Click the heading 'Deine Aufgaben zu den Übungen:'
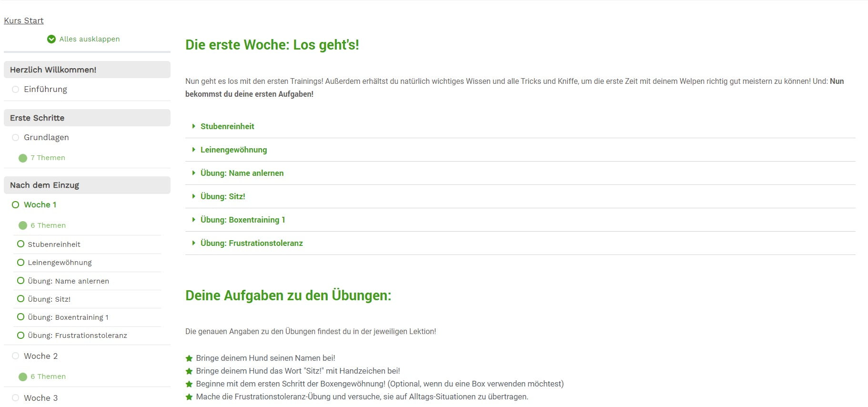The width and height of the screenshot is (868, 407). (x=288, y=295)
